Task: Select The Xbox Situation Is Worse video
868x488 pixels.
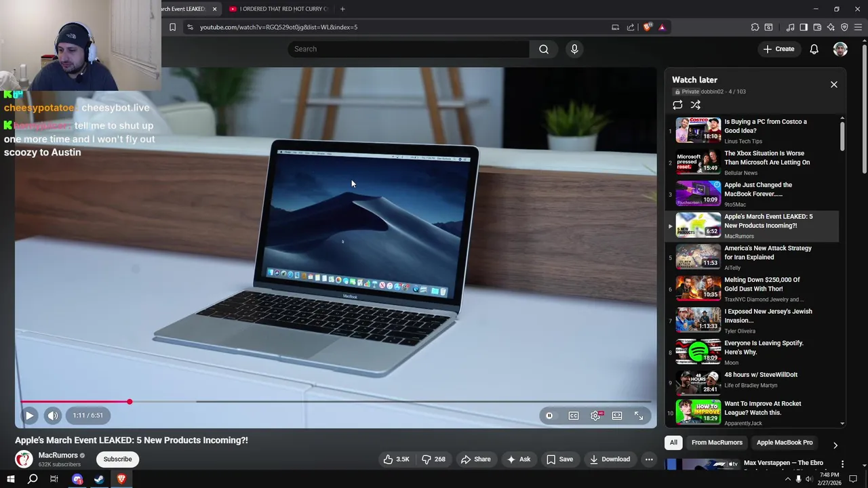Action: click(753, 163)
